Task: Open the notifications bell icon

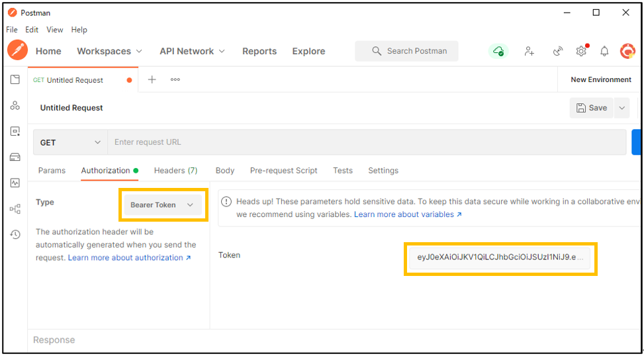Action: [x=604, y=51]
